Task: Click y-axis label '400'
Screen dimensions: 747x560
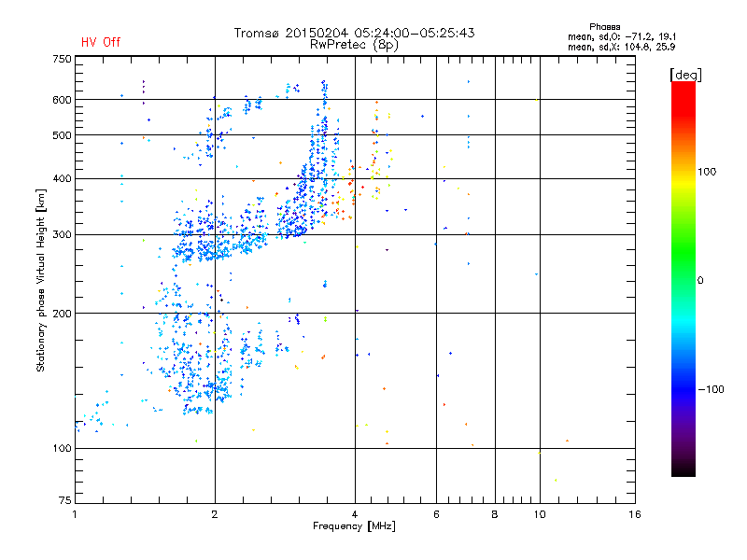Action: coord(62,178)
